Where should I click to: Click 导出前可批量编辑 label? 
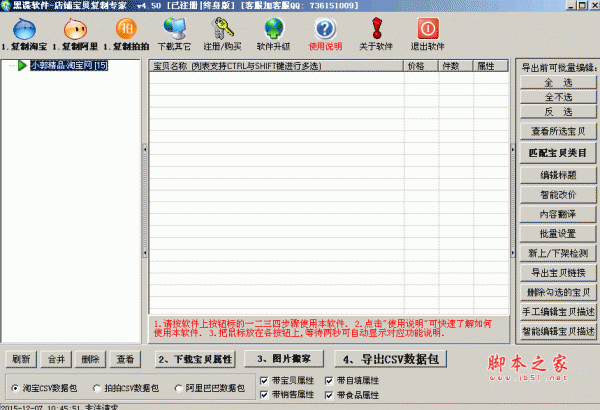tap(559, 68)
